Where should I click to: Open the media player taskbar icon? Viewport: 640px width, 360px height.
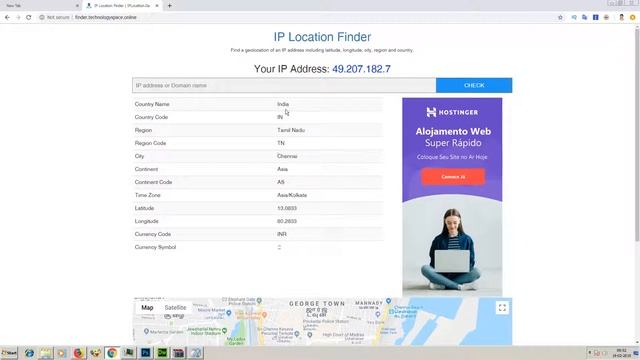(x=62, y=353)
